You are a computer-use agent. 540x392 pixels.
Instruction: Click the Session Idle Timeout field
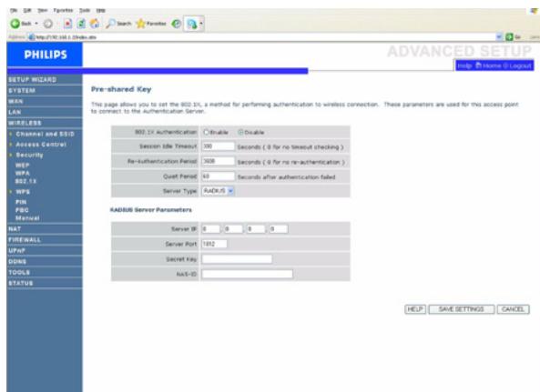pyautogui.click(x=218, y=146)
